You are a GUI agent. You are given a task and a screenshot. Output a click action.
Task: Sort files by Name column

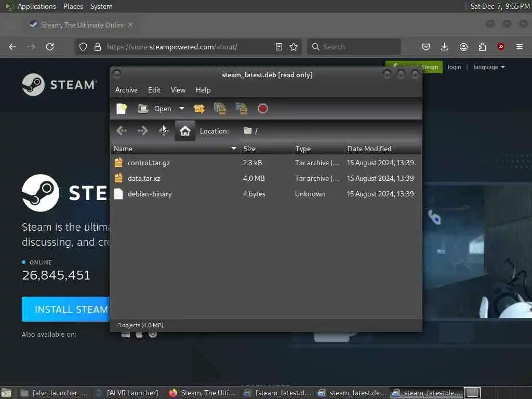(x=176, y=149)
